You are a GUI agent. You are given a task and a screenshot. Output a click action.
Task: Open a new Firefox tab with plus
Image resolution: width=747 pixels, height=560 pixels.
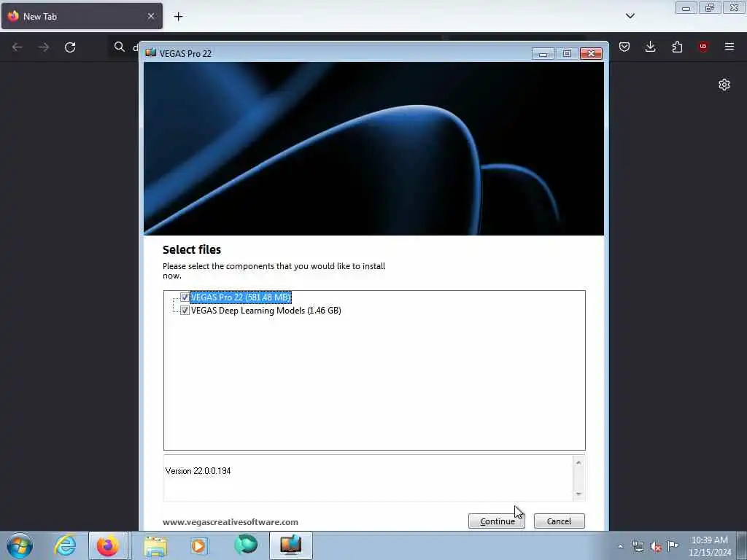pyautogui.click(x=178, y=16)
